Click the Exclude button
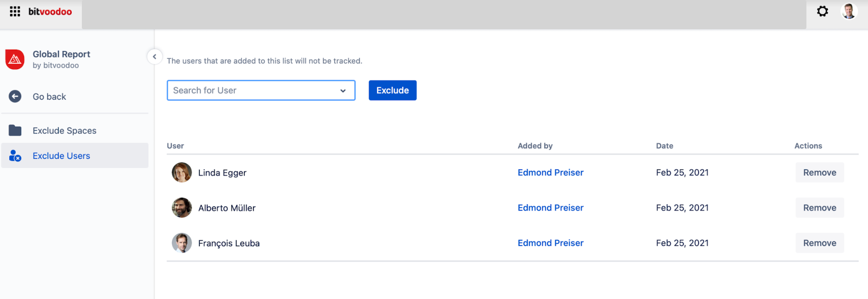Screen dimensions: 868x299 [x=392, y=90]
